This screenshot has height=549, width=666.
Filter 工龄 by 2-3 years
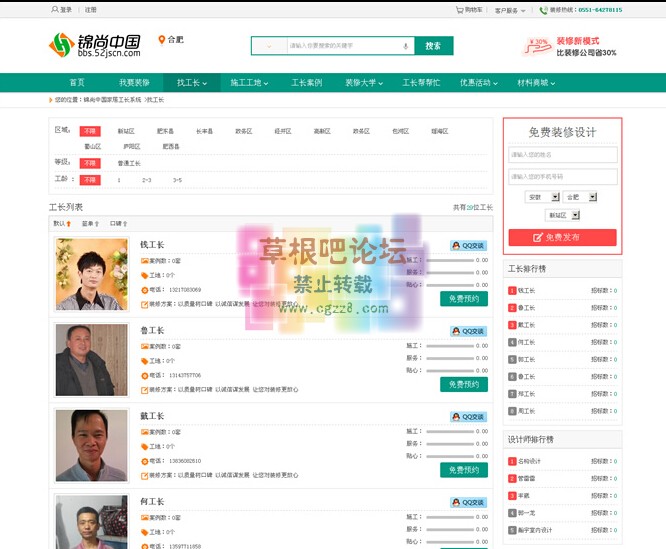click(x=147, y=180)
